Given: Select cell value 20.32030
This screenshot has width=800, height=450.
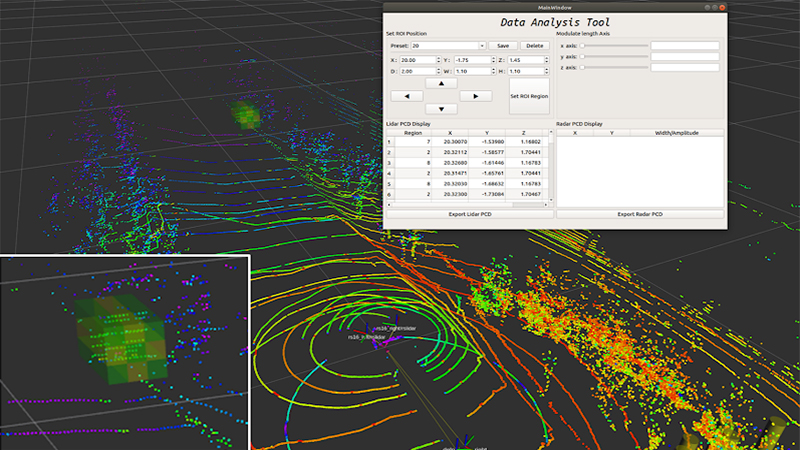Looking at the screenshot, I should [x=449, y=184].
